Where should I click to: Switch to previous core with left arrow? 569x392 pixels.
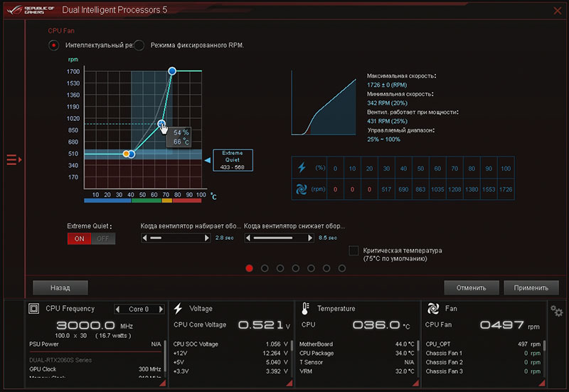tap(117, 309)
